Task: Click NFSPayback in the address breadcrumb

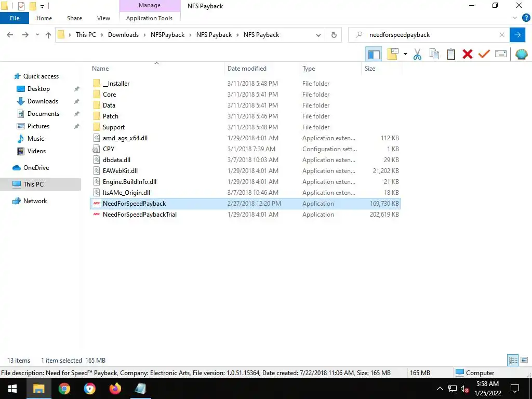Action: [168, 35]
